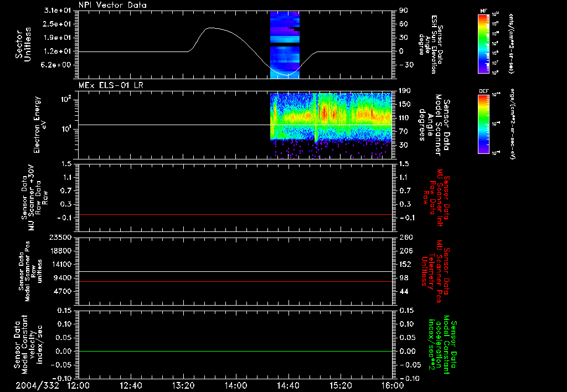
Task: Click the red line in MU Scanner +30V panel
Action: point(235,214)
